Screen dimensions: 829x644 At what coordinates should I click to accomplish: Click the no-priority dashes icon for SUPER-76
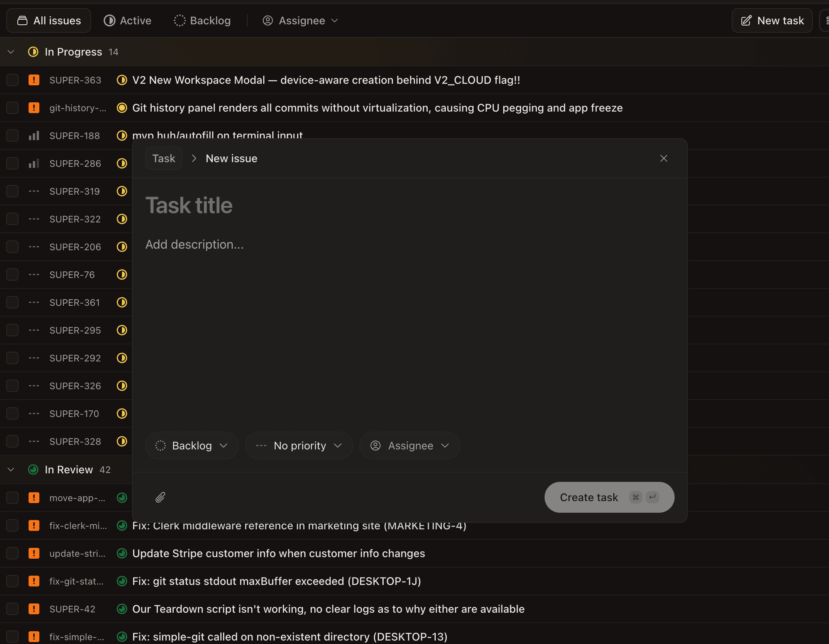(34, 275)
